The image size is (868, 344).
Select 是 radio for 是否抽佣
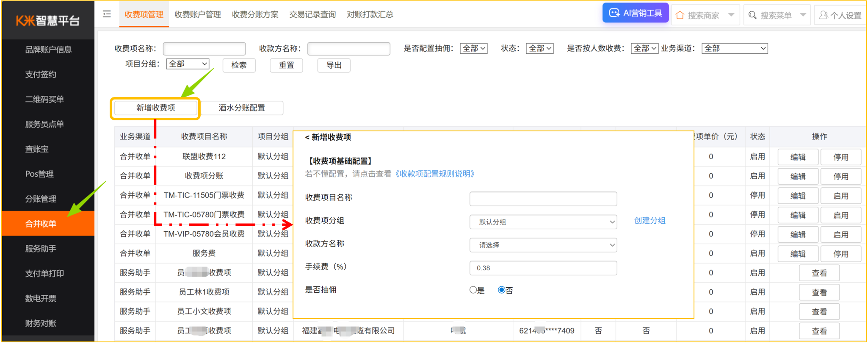(473, 290)
